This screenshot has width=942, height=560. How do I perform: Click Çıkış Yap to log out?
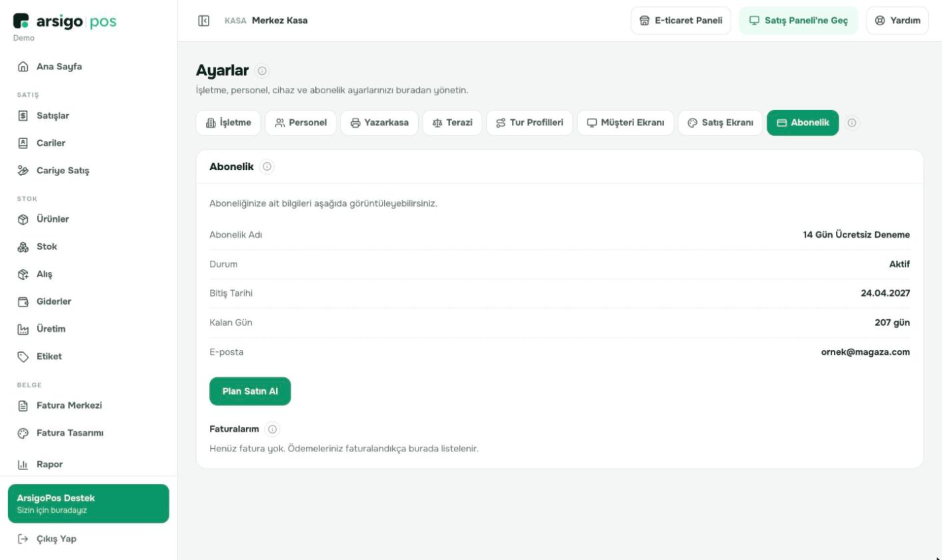pos(89,539)
